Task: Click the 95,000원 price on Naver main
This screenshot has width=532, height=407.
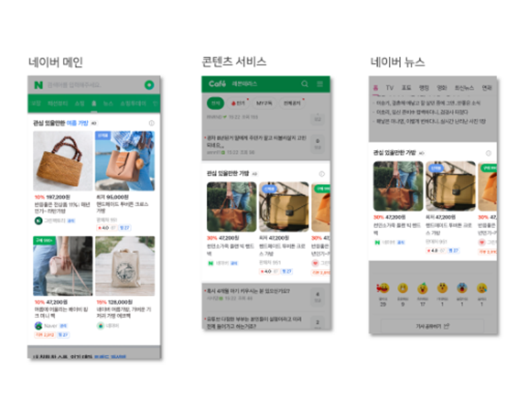Action: tap(117, 198)
